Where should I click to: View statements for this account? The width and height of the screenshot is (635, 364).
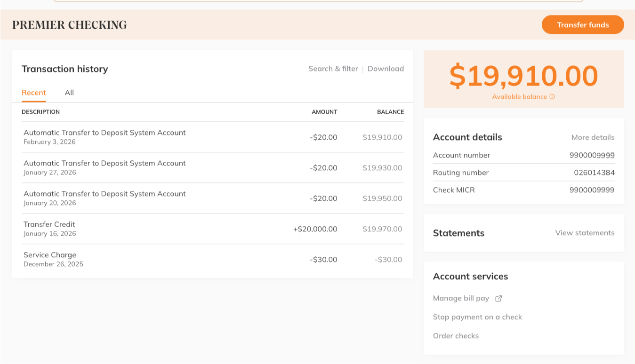tap(584, 232)
